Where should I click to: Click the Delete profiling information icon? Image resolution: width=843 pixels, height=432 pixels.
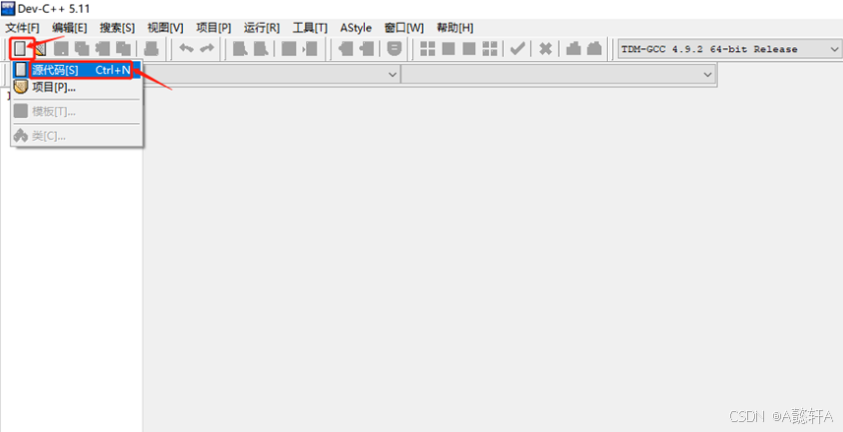click(594, 49)
